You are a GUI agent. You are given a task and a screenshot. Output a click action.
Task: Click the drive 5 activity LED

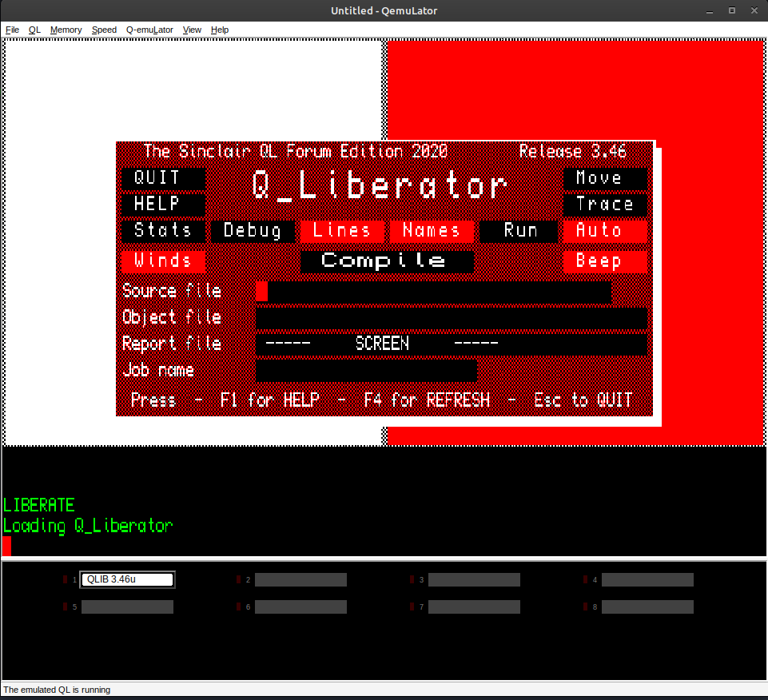click(66, 607)
